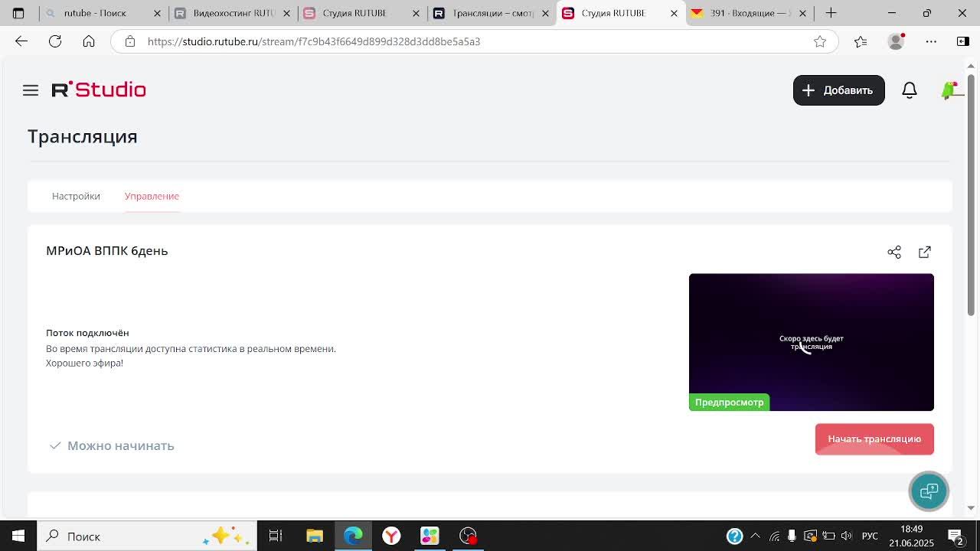This screenshot has width=980, height=551.
Task: Click the Добавить button
Action: pyautogui.click(x=839, y=90)
